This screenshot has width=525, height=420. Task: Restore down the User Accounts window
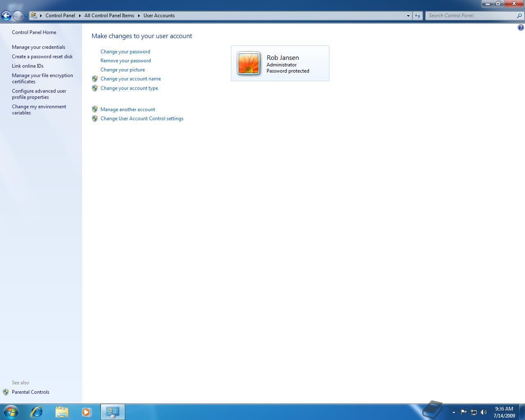498,3
